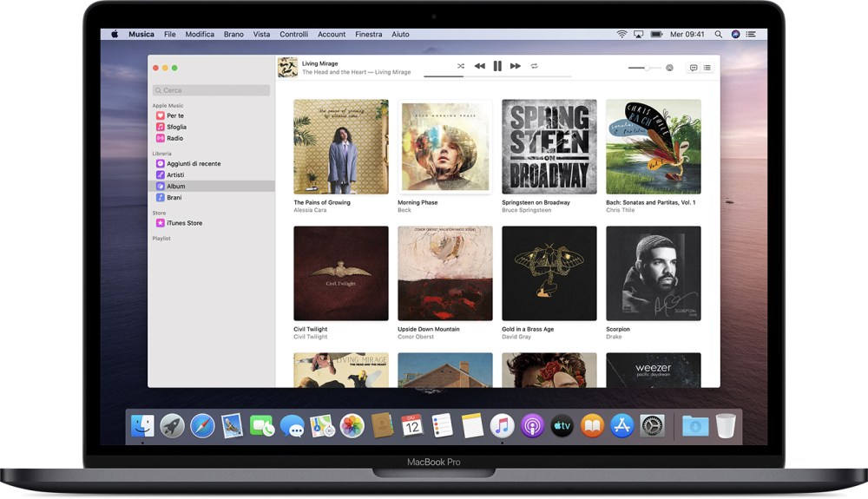Open the Controlli menu
This screenshot has height=499, width=868.
point(294,35)
